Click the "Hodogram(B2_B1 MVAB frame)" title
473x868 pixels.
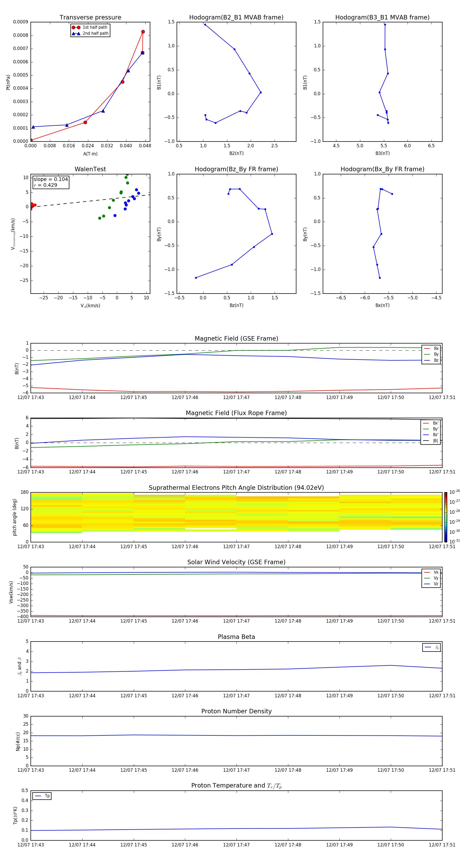point(236,18)
